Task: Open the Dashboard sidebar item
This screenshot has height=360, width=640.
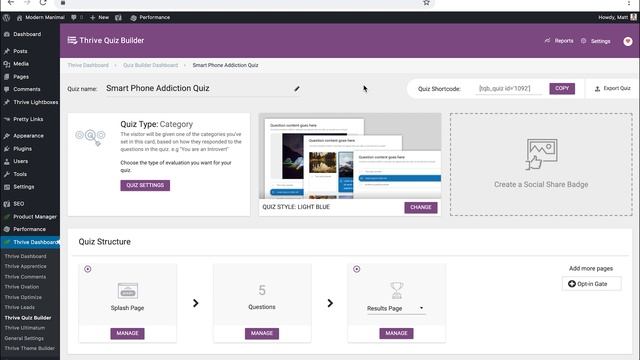Action: point(27,34)
